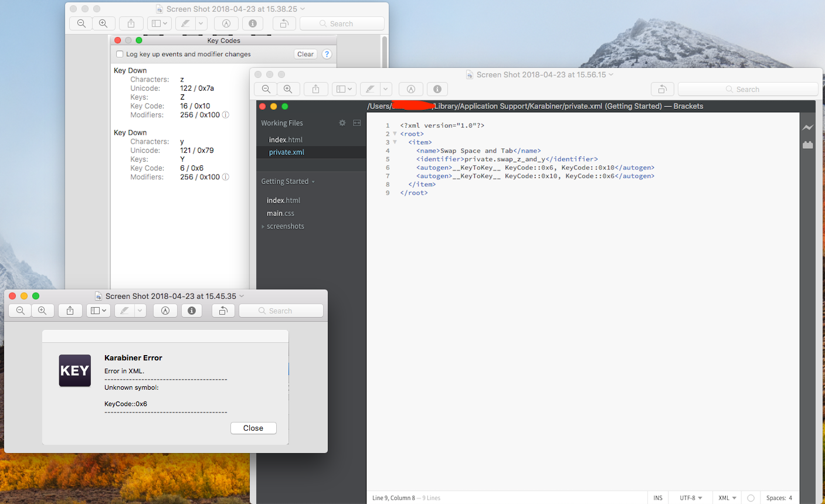The height and width of the screenshot is (504, 825).
Task: Open inspector info in 15.45.35 window
Action: (x=192, y=311)
